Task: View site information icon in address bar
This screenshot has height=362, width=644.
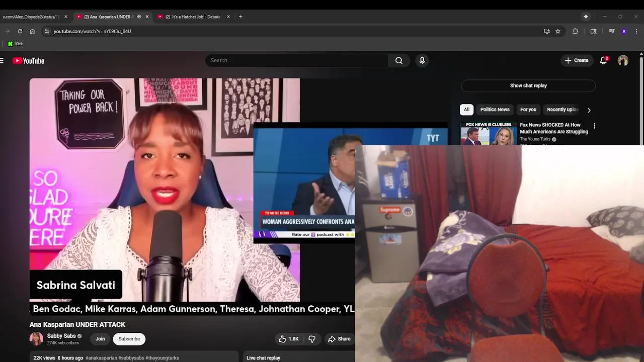Action: tap(47, 31)
